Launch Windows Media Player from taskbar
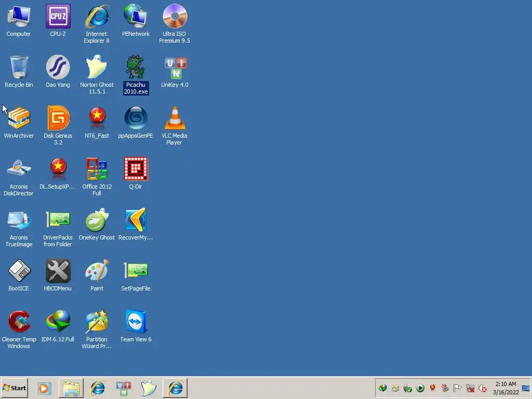Image resolution: width=532 pixels, height=399 pixels. pyautogui.click(x=44, y=388)
